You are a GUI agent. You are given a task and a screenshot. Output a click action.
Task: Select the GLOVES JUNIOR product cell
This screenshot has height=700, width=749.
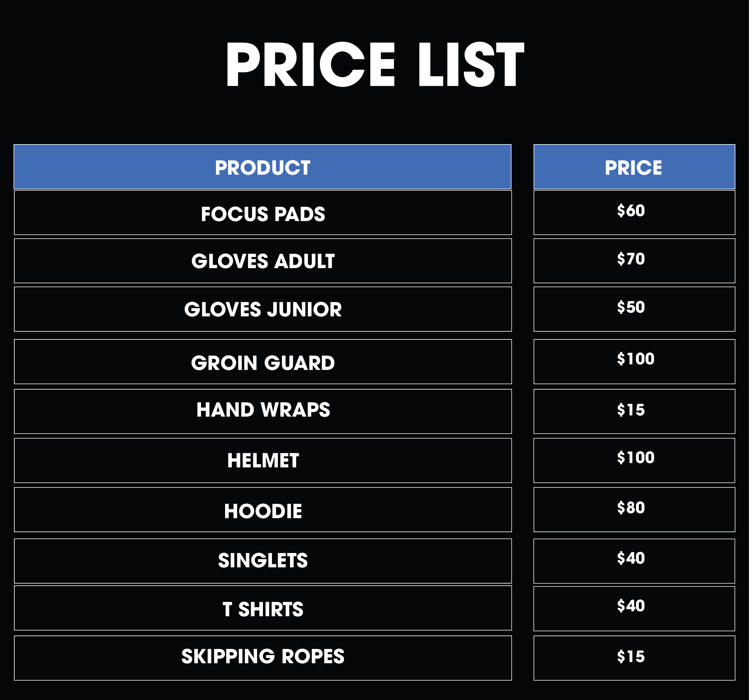click(x=263, y=309)
